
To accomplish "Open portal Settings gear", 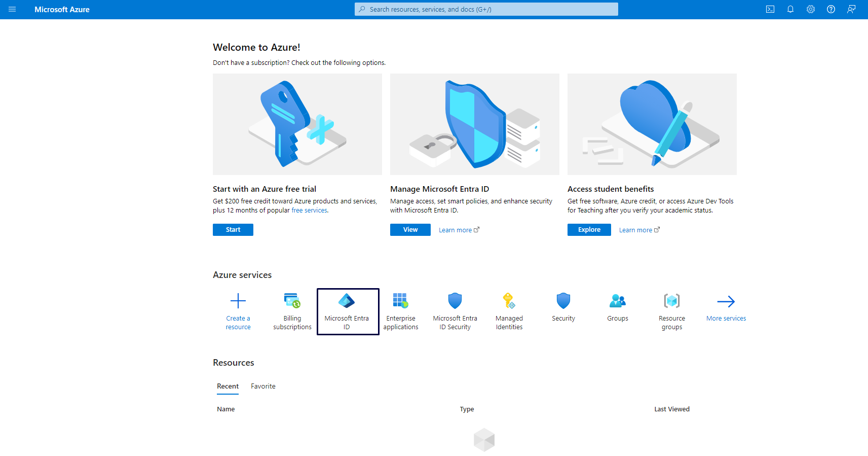I will click(x=810, y=9).
